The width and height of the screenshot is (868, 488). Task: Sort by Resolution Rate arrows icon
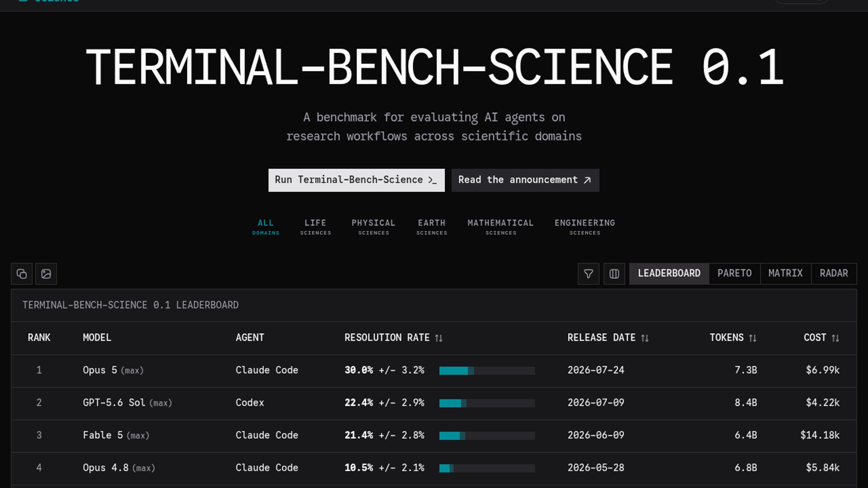coord(439,338)
